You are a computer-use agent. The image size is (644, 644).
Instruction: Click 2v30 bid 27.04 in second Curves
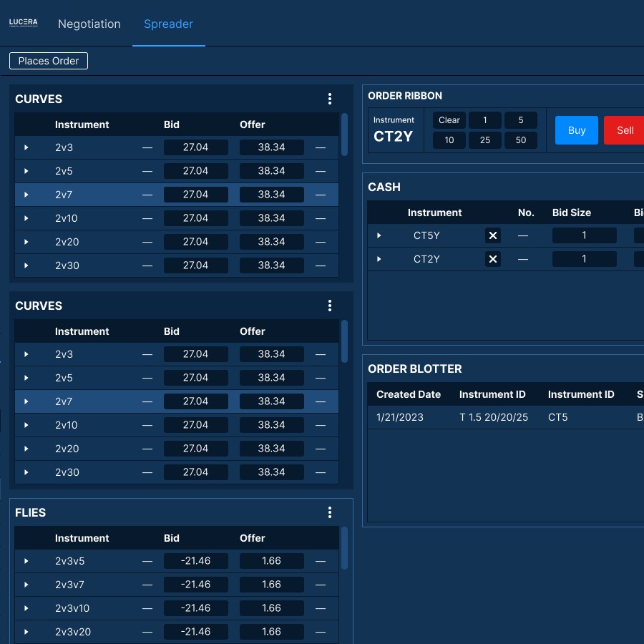(196, 472)
